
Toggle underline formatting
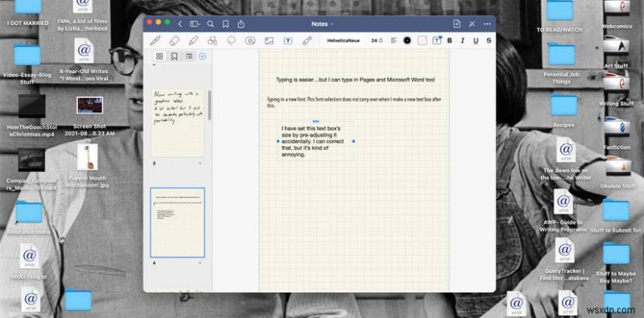click(x=476, y=41)
